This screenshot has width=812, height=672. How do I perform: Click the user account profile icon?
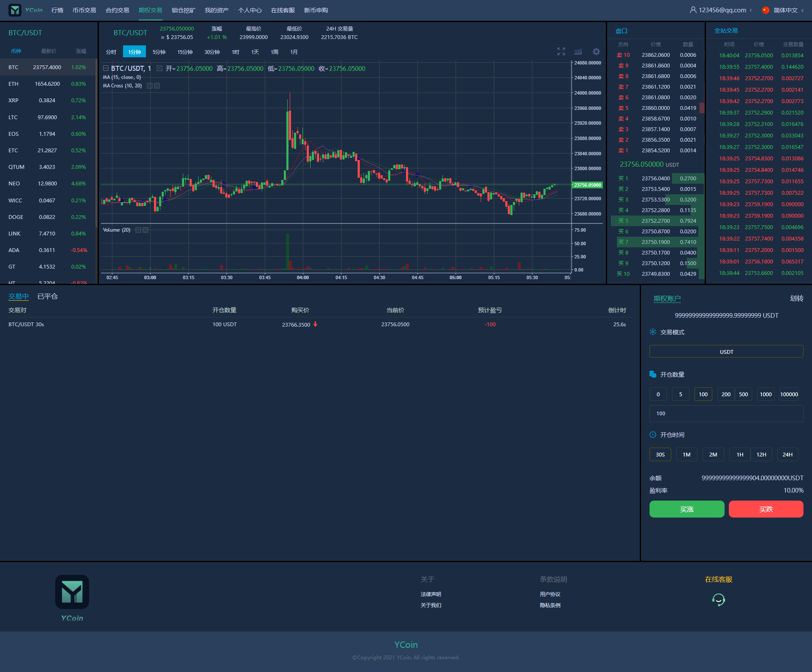pyautogui.click(x=693, y=10)
